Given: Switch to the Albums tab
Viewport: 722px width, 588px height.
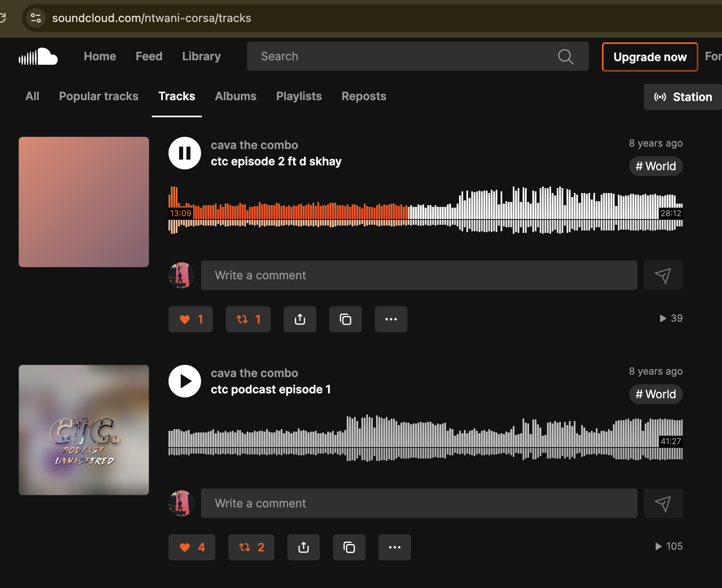Looking at the screenshot, I should point(236,96).
